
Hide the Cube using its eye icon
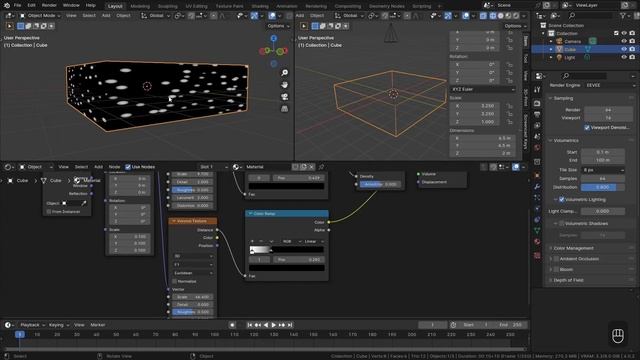[x=624, y=49]
